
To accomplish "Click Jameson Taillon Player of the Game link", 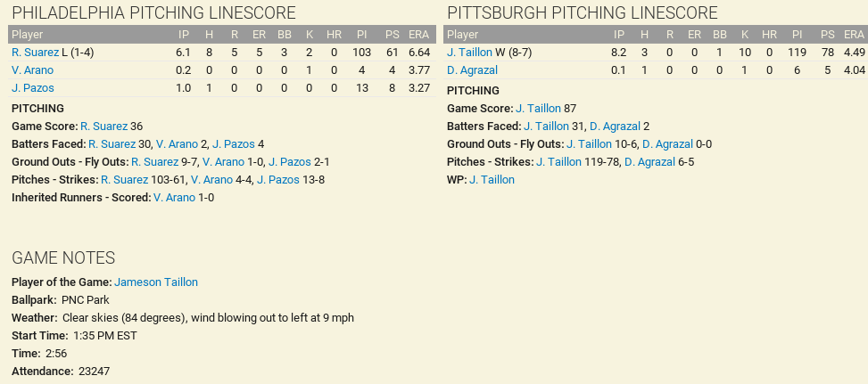I will 156,282.
